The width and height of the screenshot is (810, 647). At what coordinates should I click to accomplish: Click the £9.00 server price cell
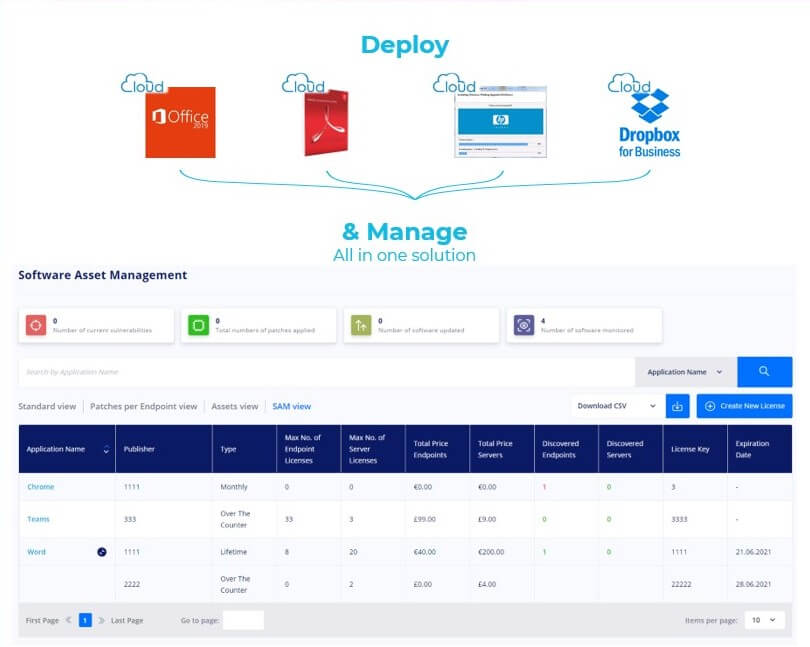tap(487, 519)
